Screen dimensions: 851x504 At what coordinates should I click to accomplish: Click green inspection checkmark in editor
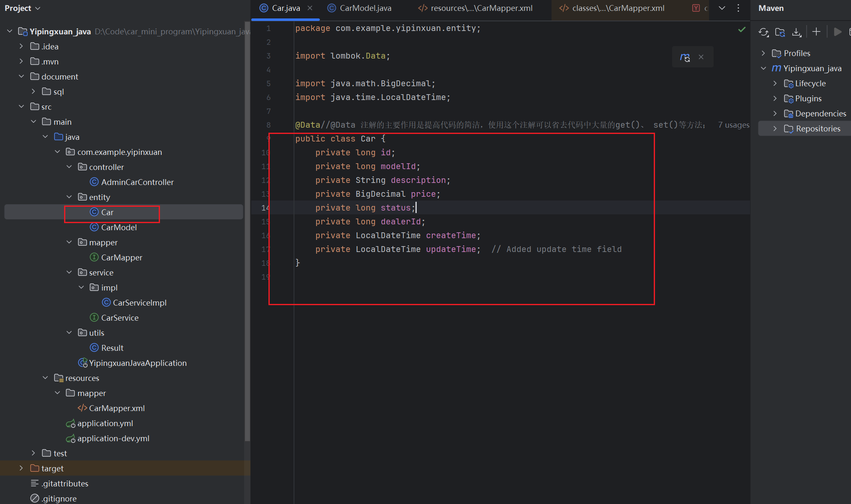click(x=742, y=29)
